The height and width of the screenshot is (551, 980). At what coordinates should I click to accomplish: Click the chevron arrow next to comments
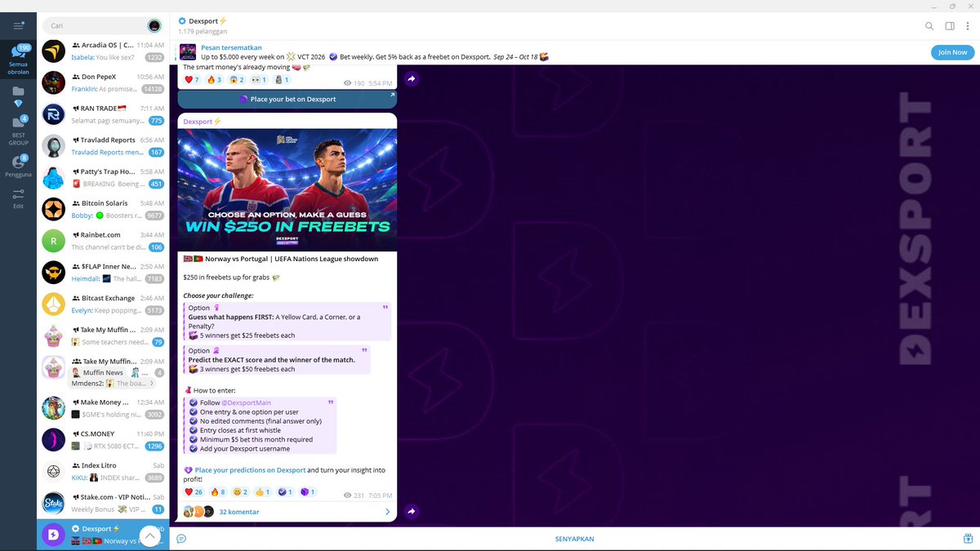[x=388, y=512]
